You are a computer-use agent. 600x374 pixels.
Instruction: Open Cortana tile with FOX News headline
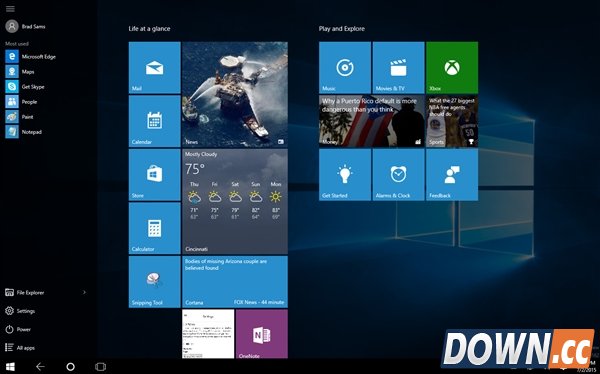point(235,282)
